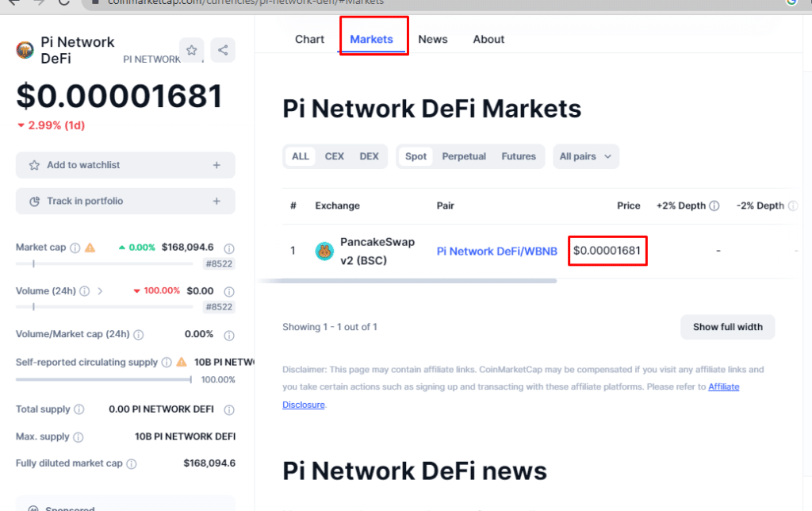812x511 pixels.
Task: Click the Price column header
Action: (628, 206)
